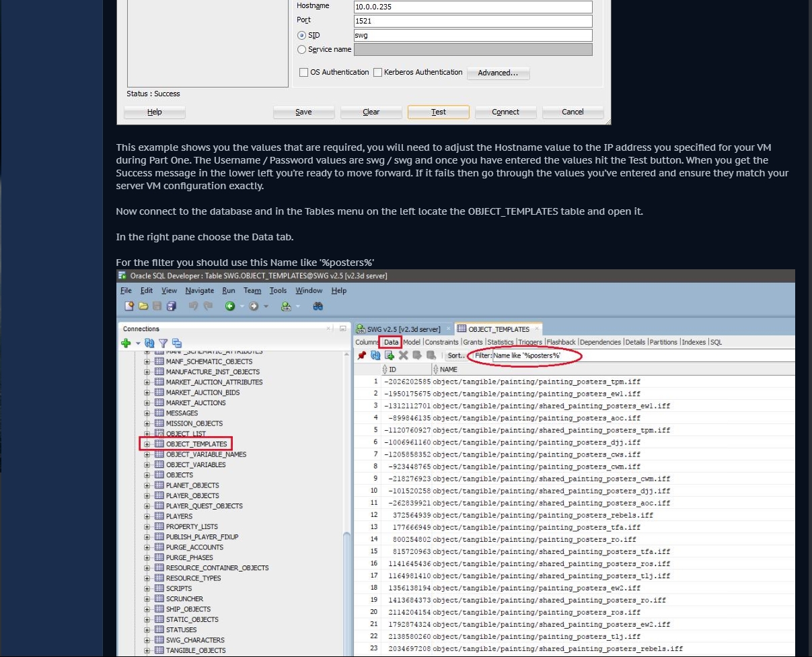The width and height of the screenshot is (812, 657).
Task: Click the Connections filter funnel icon
Action: pyautogui.click(x=163, y=343)
